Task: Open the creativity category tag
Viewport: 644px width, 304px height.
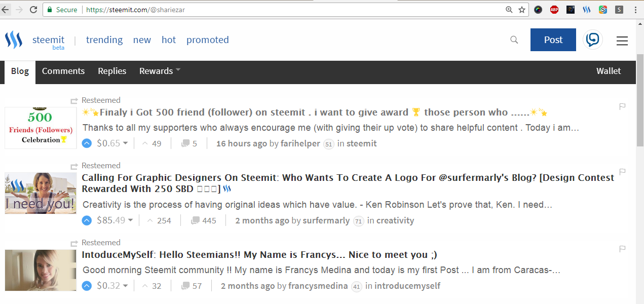Action: (x=395, y=220)
